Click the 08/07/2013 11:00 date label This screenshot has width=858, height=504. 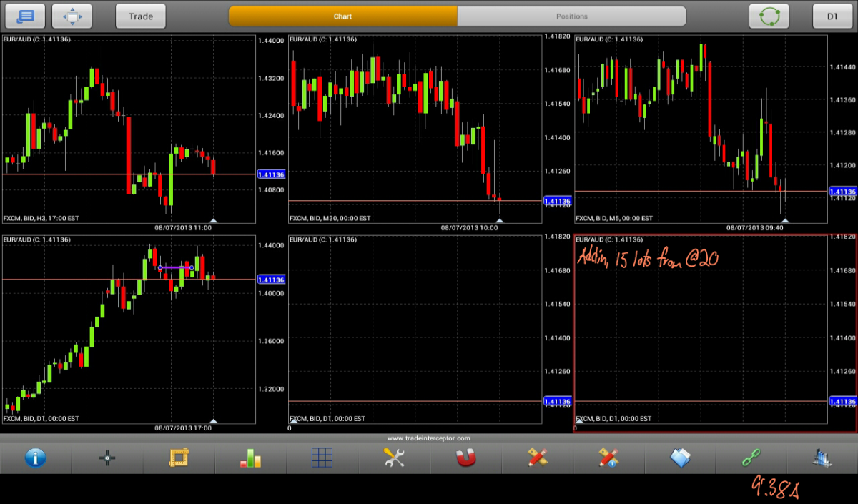183,227
